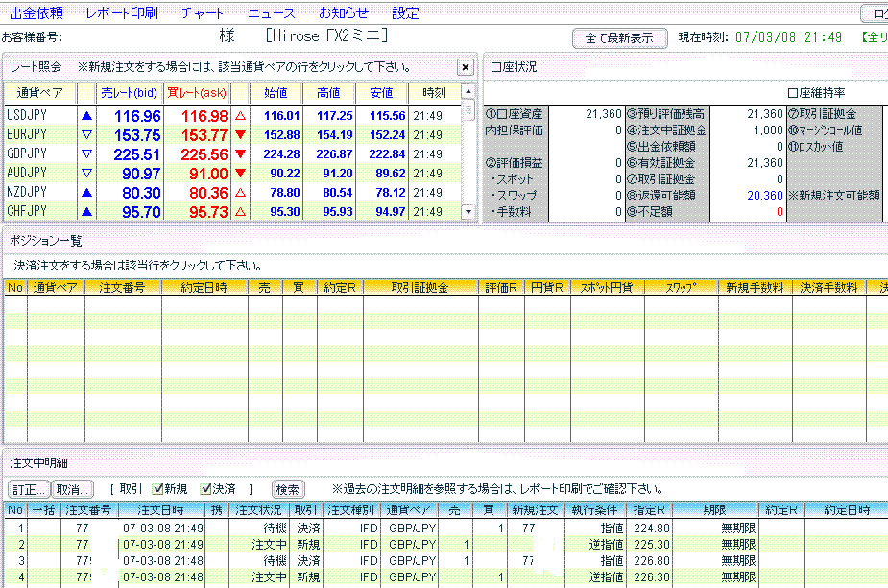The height and width of the screenshot is (588, 888).
Task: Click AUDJPY bid down-arrow indicator
Action: [86, 174]
